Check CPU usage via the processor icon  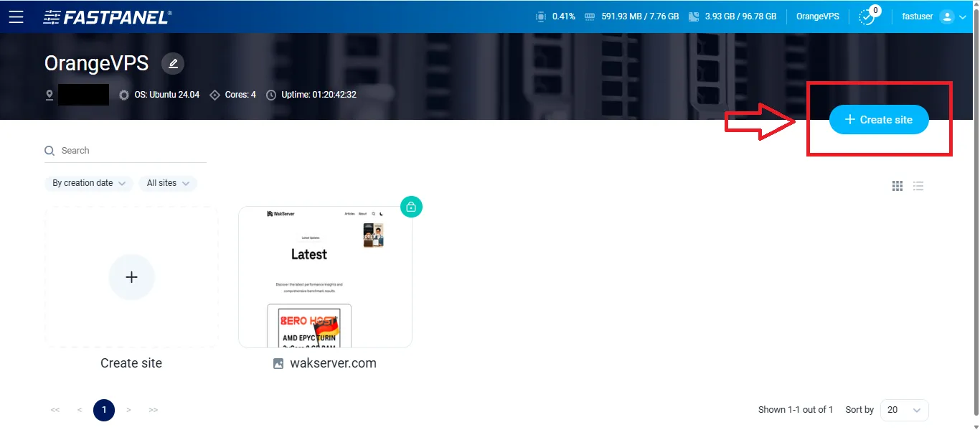[x=540, y=16]
